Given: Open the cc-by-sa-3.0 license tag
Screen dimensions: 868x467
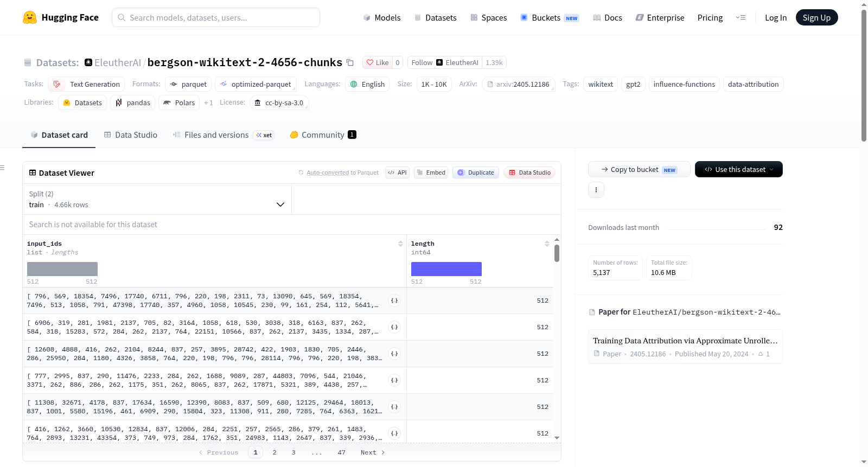Looking at the screenshot, I should pyautogui.click(x=279, y=103).
